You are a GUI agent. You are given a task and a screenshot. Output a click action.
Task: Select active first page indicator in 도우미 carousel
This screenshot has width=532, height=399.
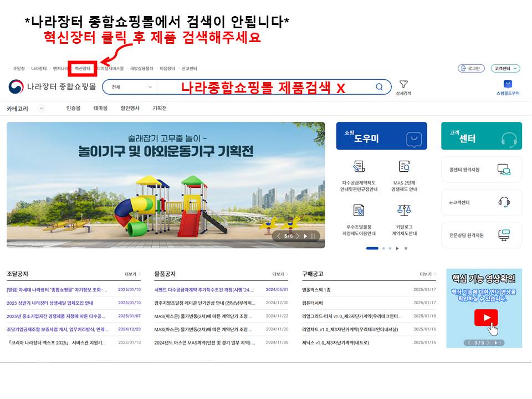pyautogui.click(x=372, y=248)
